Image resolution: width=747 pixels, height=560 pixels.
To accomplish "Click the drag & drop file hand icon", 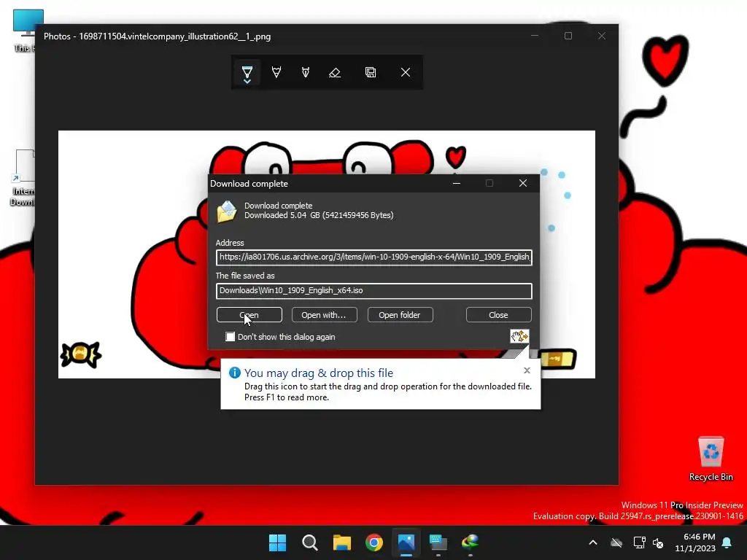I will coord(519,336).
